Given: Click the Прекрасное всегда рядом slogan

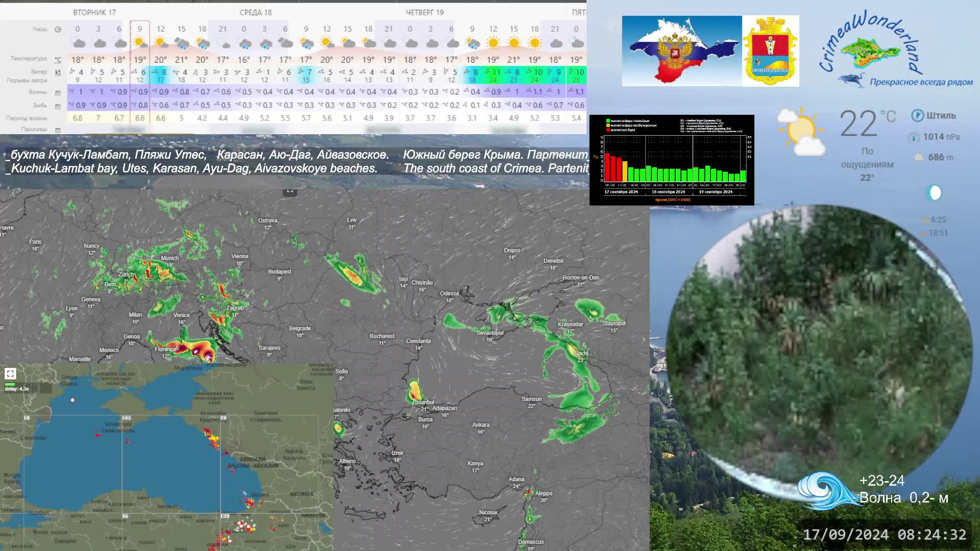Looking at the screenshot, I should (x=921, y=82).
